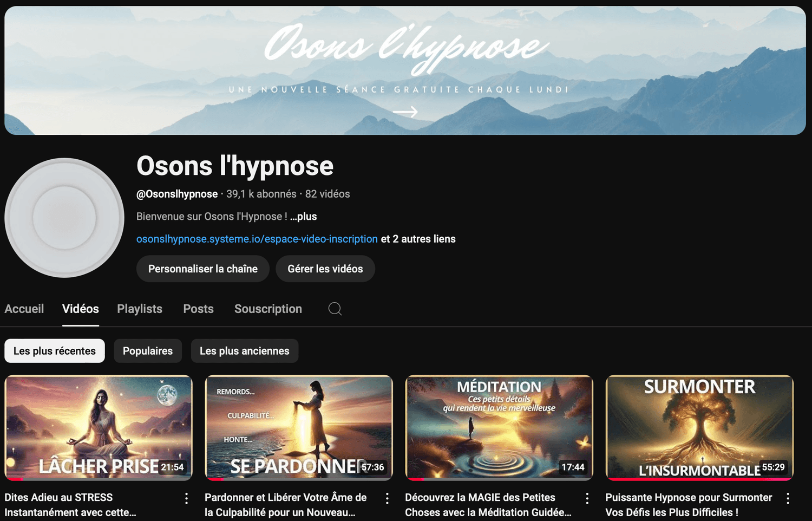Open channel search magnifier icon
This screenshot has height=521, width=812.
[x=335, y=309]
